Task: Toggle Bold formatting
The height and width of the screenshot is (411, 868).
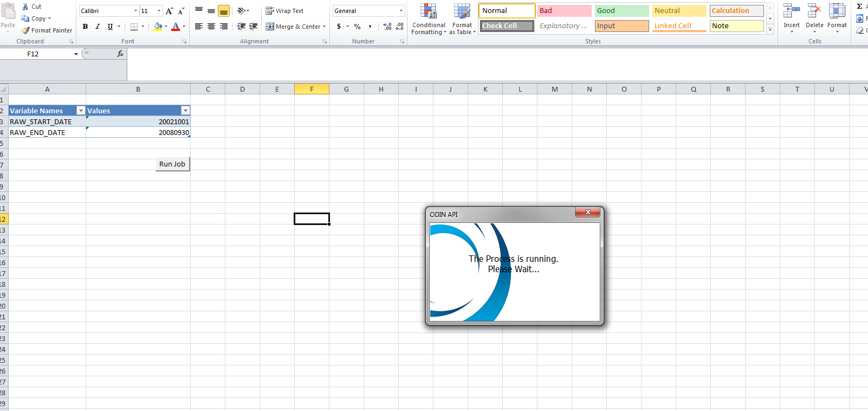Action: pos(85,27)
